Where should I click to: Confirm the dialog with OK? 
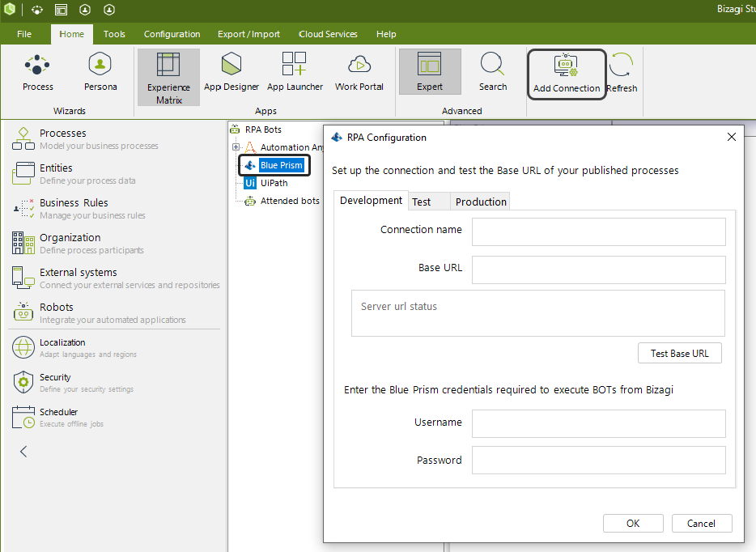click(633, 524)
